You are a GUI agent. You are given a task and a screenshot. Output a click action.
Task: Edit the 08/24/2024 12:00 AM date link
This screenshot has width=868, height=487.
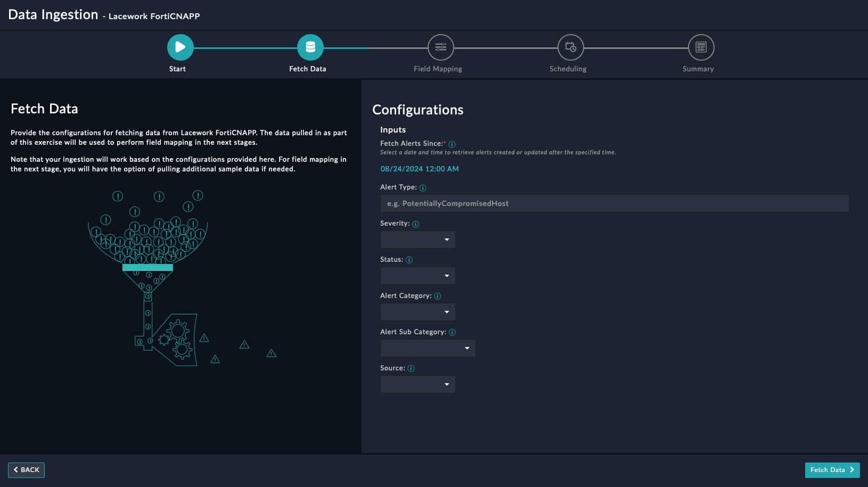coord(420,169)
